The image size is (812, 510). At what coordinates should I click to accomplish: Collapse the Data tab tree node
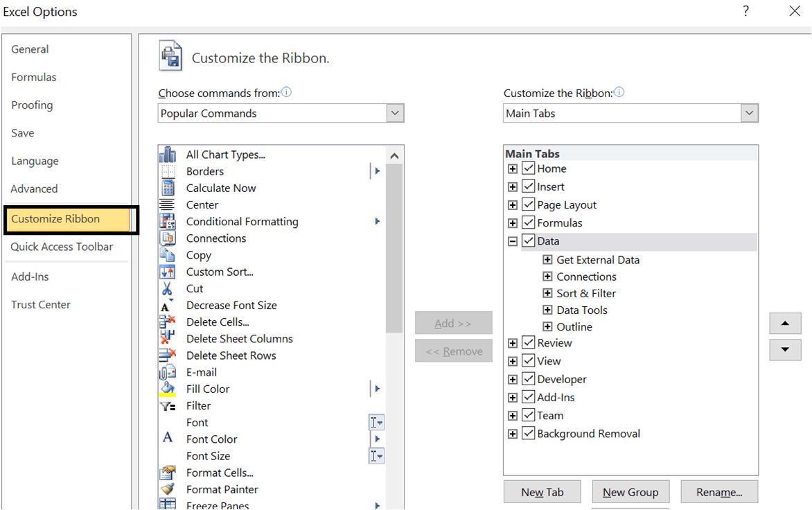512,240
